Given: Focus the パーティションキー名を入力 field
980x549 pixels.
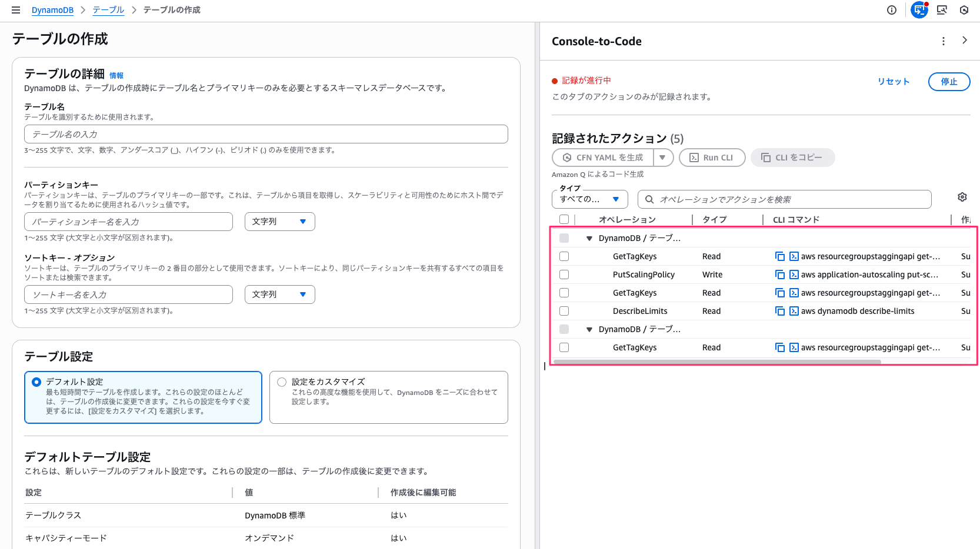Looking at the screenshot, I should [x=128, y=222].
